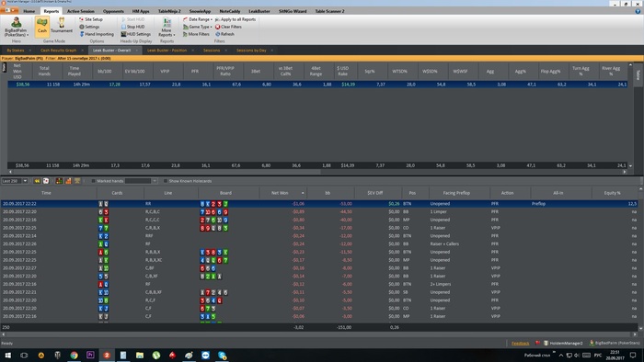Select Cash game mode icon

click(42, 27)
